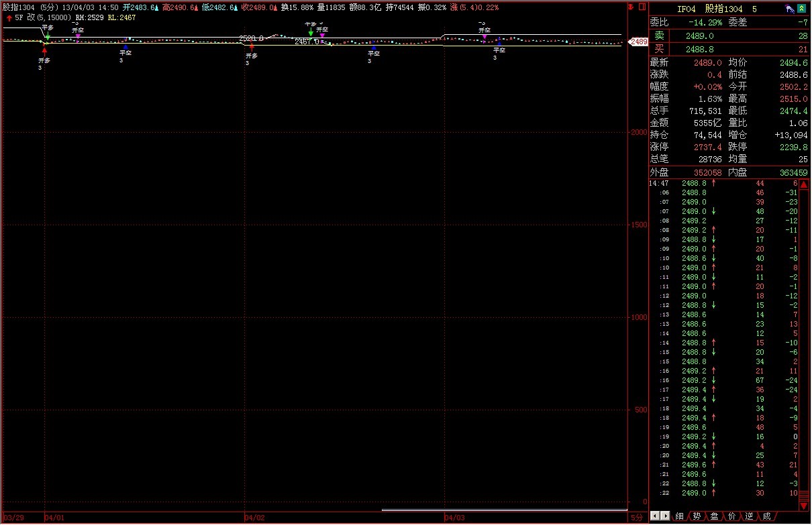Click the bottom horizontal chart scrollbar
812x525 pixels.
click(x=503, y=510)
